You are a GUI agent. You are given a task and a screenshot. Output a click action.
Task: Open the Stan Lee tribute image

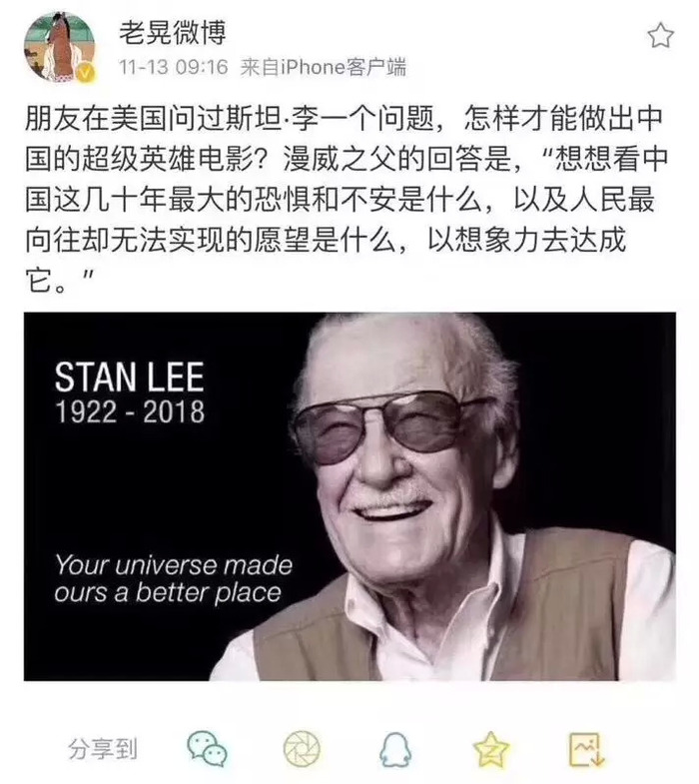pyautogui.click(x=349, y=496)
